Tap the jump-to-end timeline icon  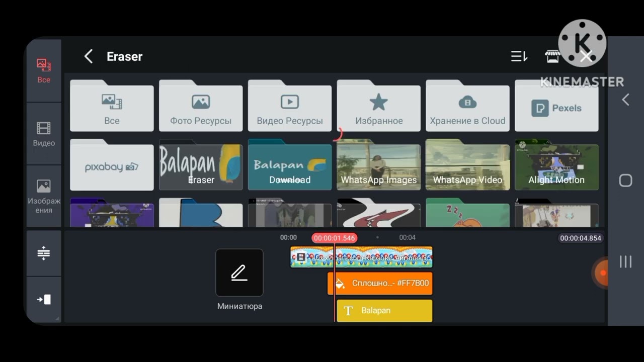[44, 300]
